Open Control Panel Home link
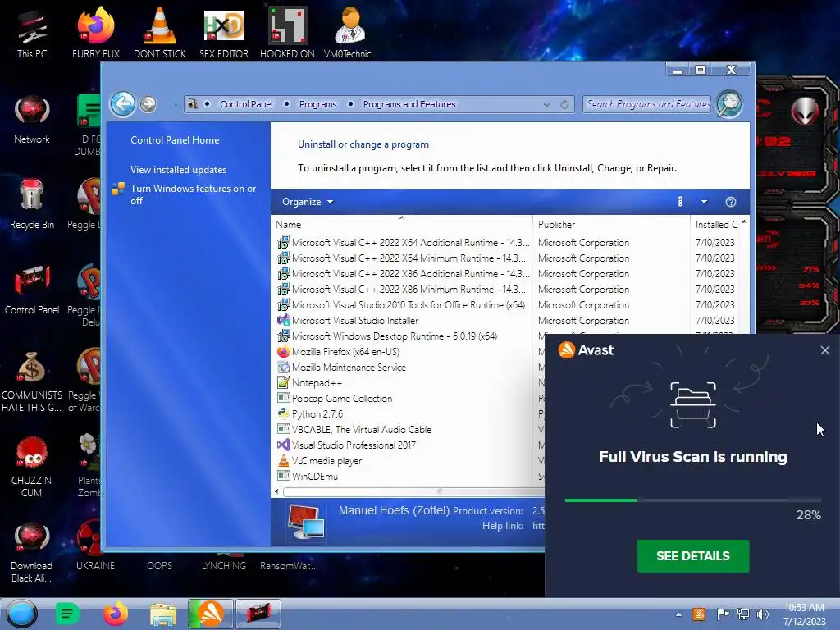 coord(175,140)
